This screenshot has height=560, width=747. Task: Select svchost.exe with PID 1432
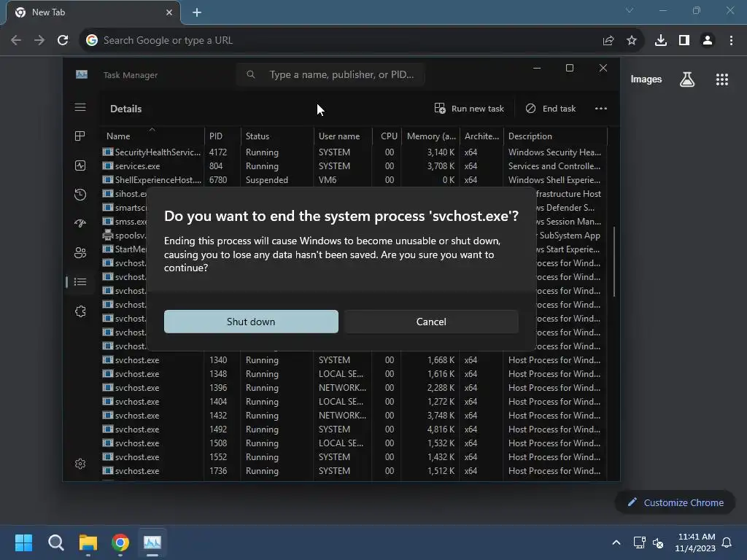pyautogui.click(x=354, y=415)
